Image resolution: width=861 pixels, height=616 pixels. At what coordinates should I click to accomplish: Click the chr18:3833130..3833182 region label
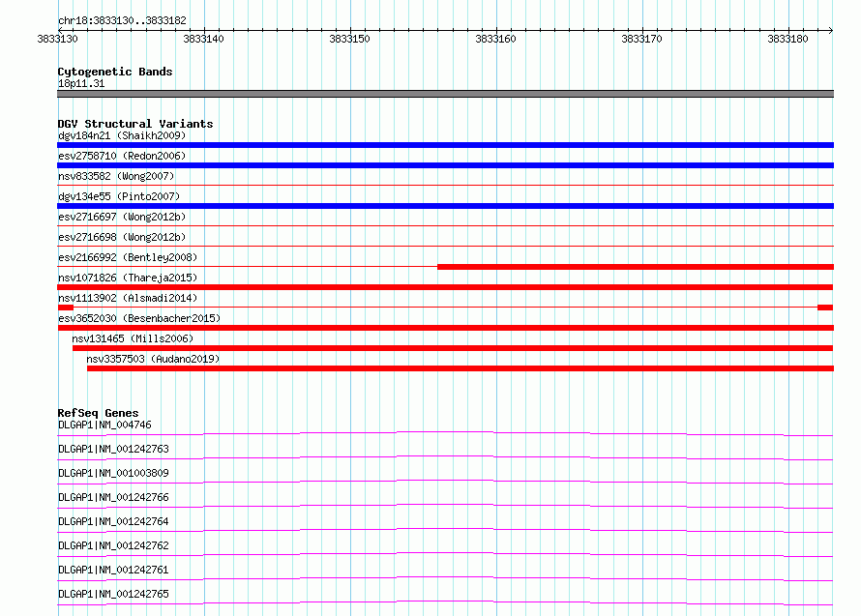pos(122,20)
